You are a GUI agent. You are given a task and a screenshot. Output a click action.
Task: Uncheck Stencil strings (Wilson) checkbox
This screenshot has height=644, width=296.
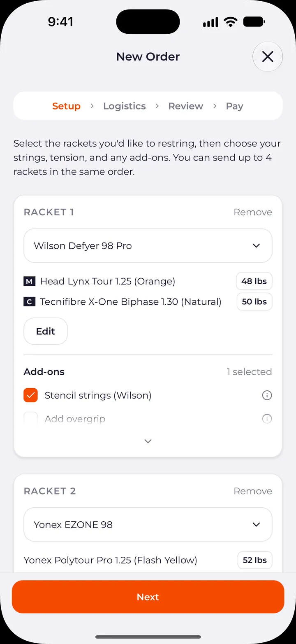coord(31,395)
